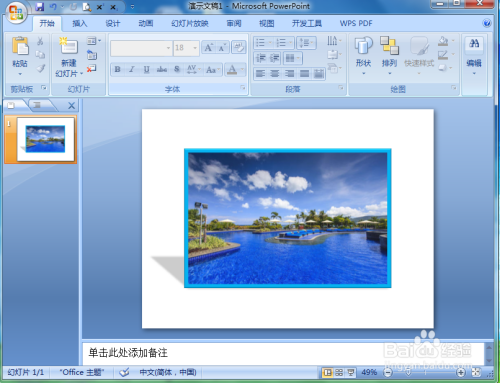Delete the slide with the red-X slide icon
The width and height of the screenshot is (500, 383).
click(91, 68)
